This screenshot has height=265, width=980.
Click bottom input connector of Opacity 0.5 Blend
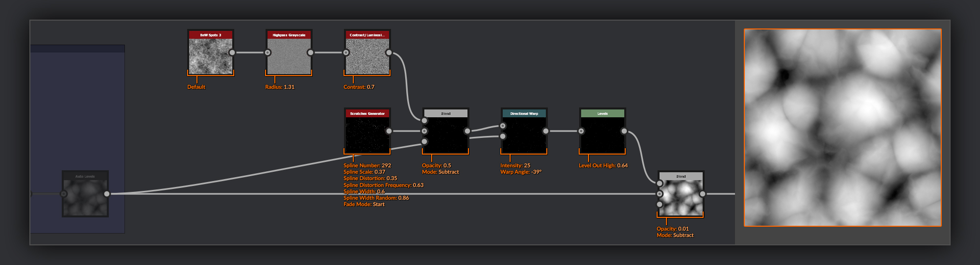[x=424, y=141]
